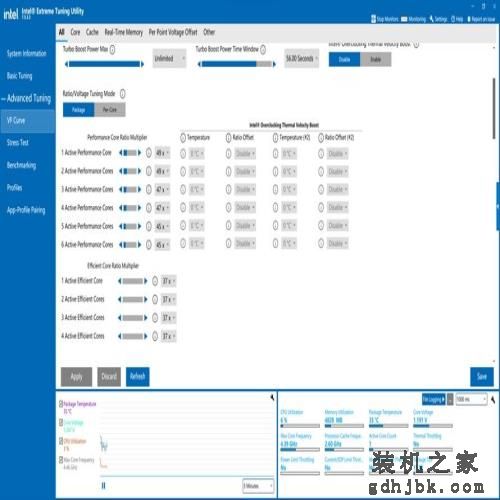Toggle CPU Utilization graph checkbox

pos(61,441)
